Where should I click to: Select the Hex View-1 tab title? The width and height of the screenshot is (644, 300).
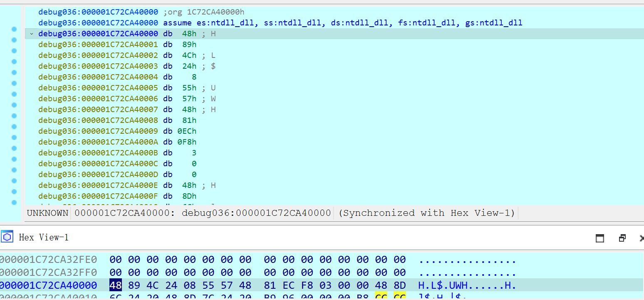pos(44,237)
